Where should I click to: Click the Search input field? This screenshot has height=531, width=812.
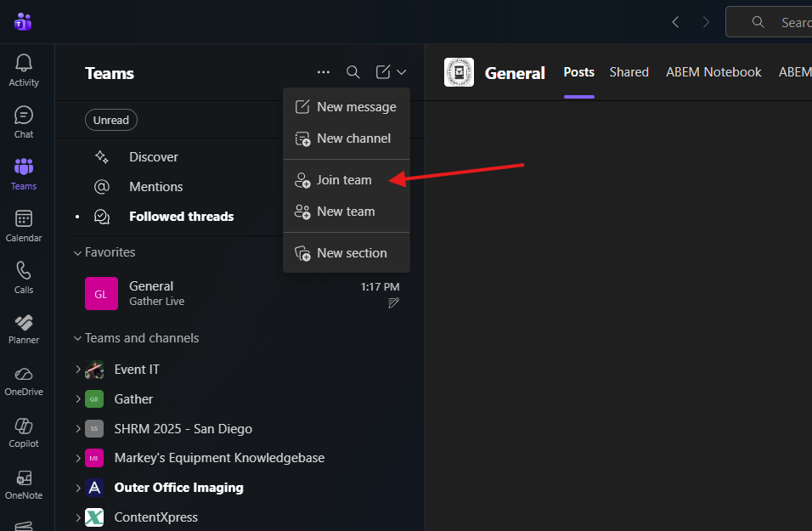(x=790, y=22)
